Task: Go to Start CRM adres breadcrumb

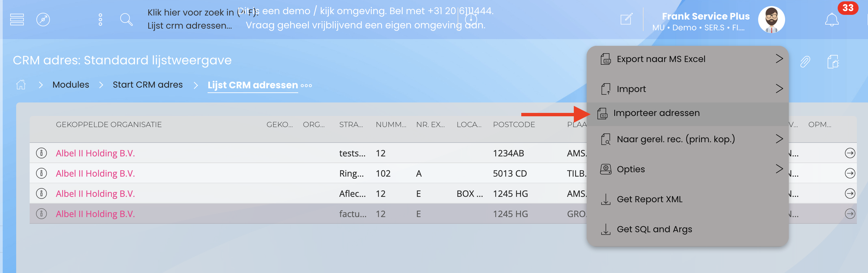Action: tap(148, 85)
